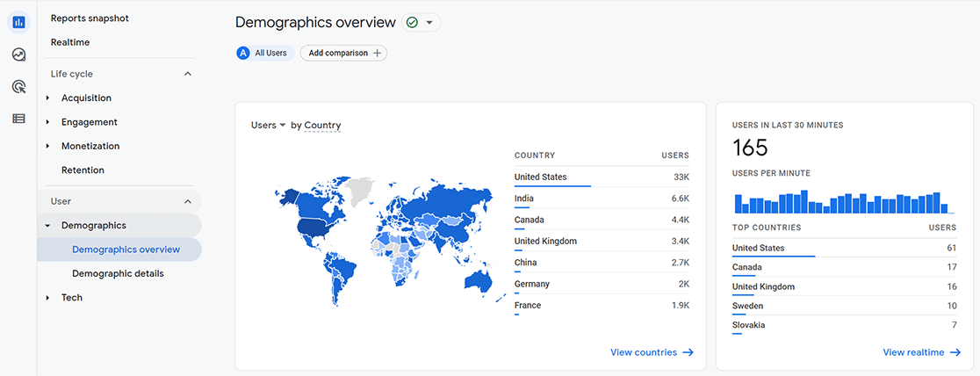Collapse the User section chevron
Screen dimensions: 980x376
(x=188, y=201)
